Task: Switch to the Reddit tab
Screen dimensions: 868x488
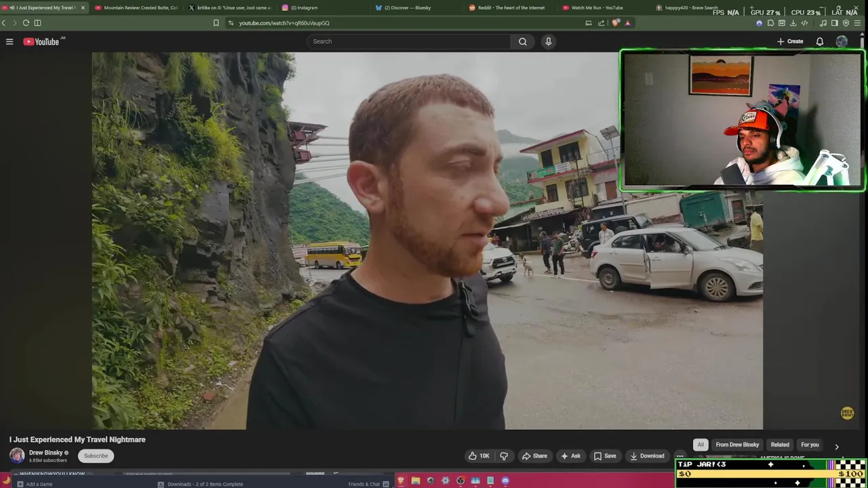Action: (x=510, y=7)
